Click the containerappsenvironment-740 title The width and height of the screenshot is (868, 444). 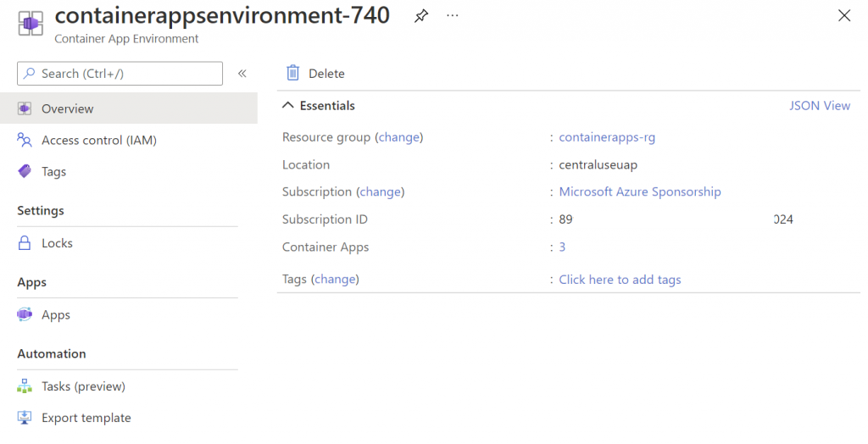point(222,15)
